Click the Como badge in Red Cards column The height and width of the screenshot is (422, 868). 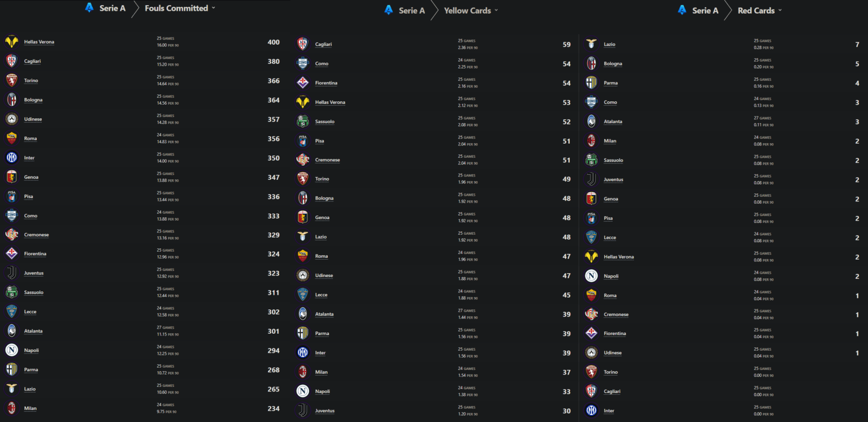point(592,102)
